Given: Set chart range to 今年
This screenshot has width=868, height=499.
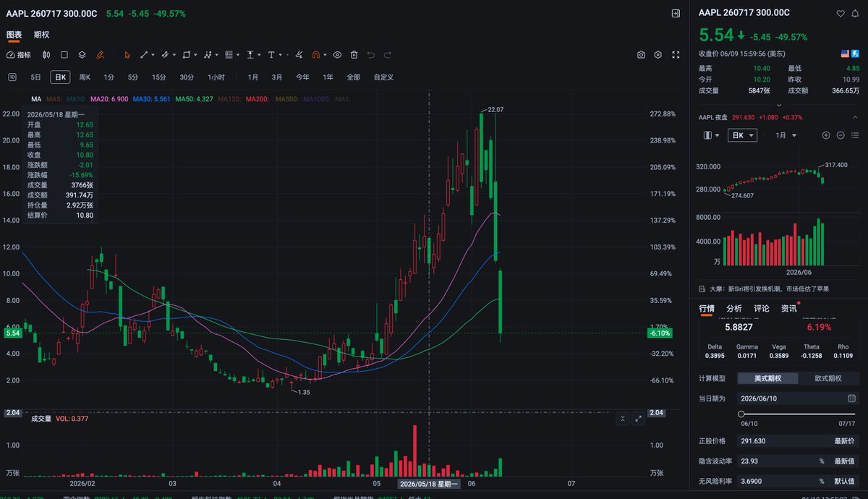Looking at the screenshot, I should click(302, 77).
